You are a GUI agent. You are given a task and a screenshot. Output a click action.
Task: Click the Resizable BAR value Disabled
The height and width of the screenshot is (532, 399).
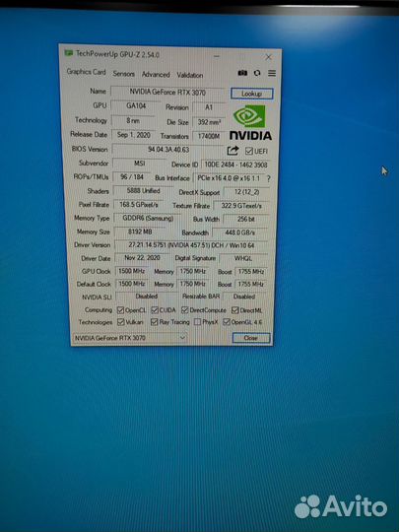[244, 297]
